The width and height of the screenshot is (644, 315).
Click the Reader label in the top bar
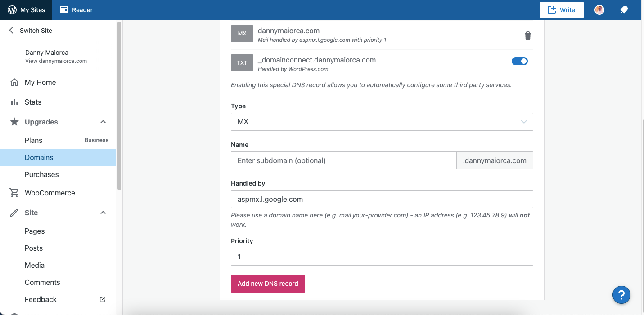(82, 10)
